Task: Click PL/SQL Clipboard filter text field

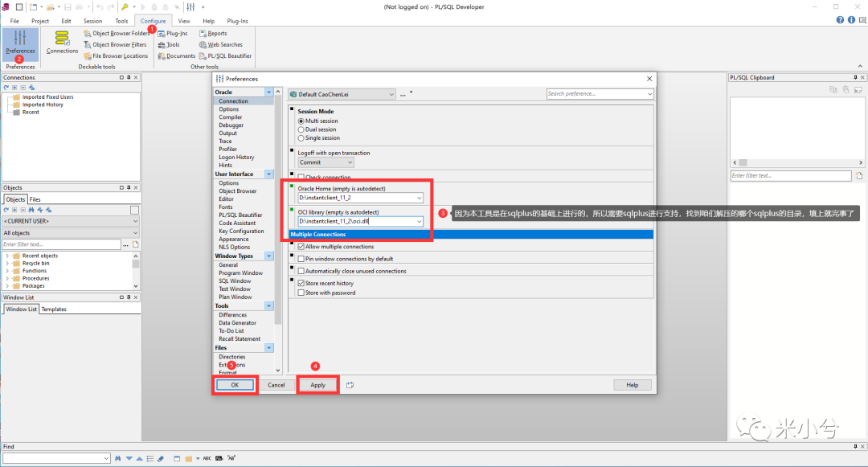Action: pos(791,176)
